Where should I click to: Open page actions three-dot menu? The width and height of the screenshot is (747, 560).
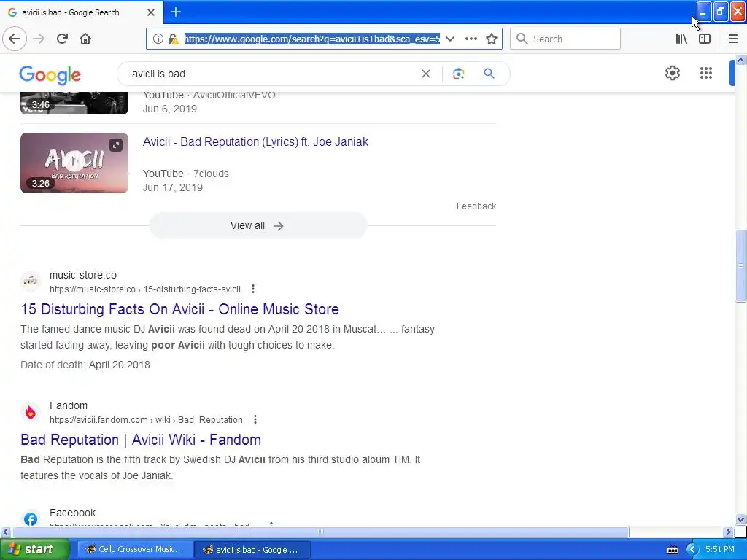tap(471, 39)
